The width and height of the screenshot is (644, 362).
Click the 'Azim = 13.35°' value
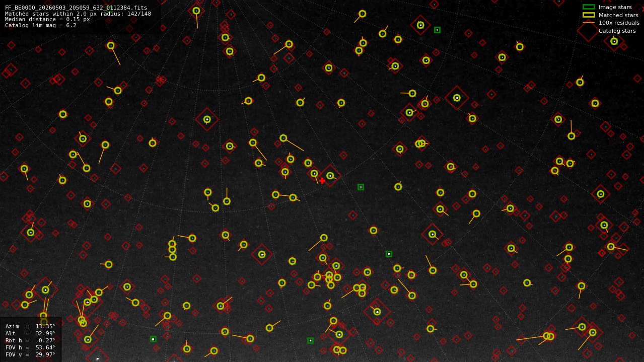pyautogui.click(x=30, y=326)
